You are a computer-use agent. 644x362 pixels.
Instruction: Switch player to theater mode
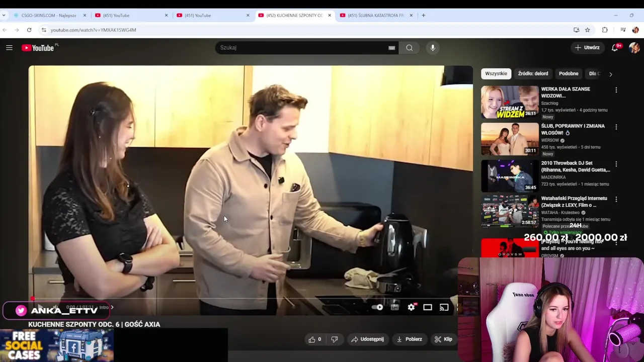[428, 307]
